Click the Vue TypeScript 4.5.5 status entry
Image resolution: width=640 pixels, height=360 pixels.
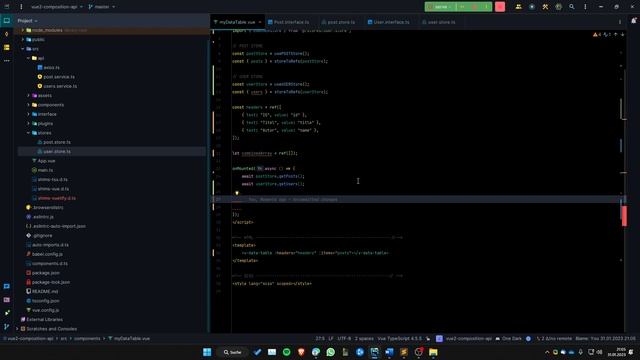pos(400,338)
